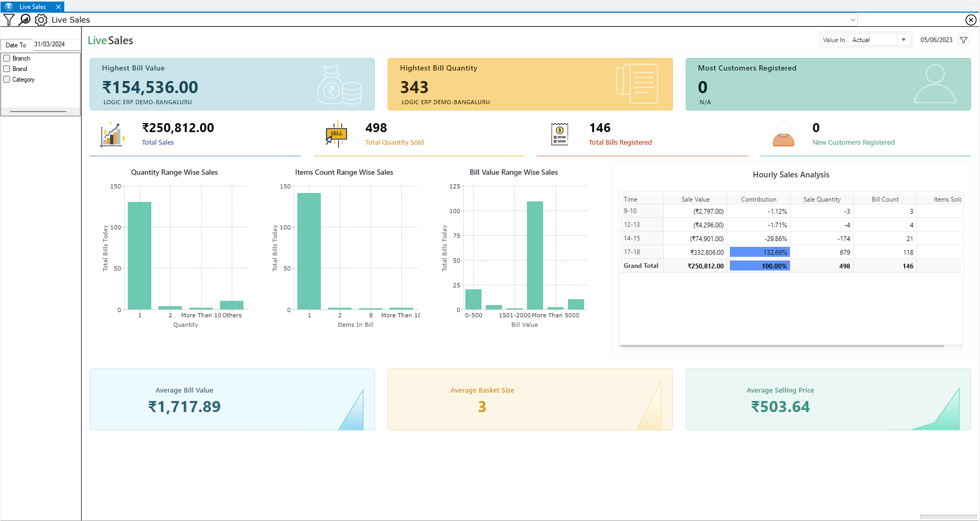Click the New Customers Registered person icon
Screen dimensions: 980x521
(x=783, y=134)
